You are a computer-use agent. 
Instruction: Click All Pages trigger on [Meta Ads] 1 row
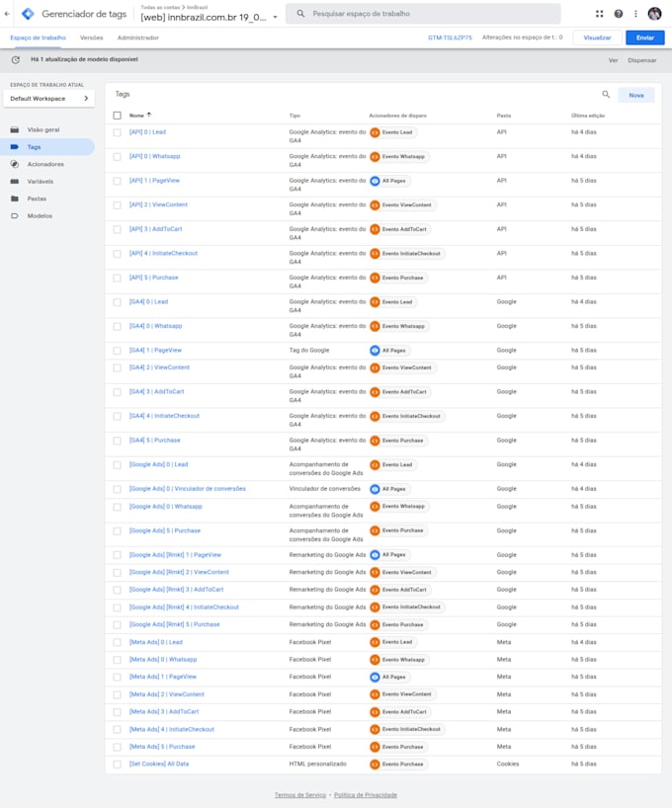click(x=390, y=677)
